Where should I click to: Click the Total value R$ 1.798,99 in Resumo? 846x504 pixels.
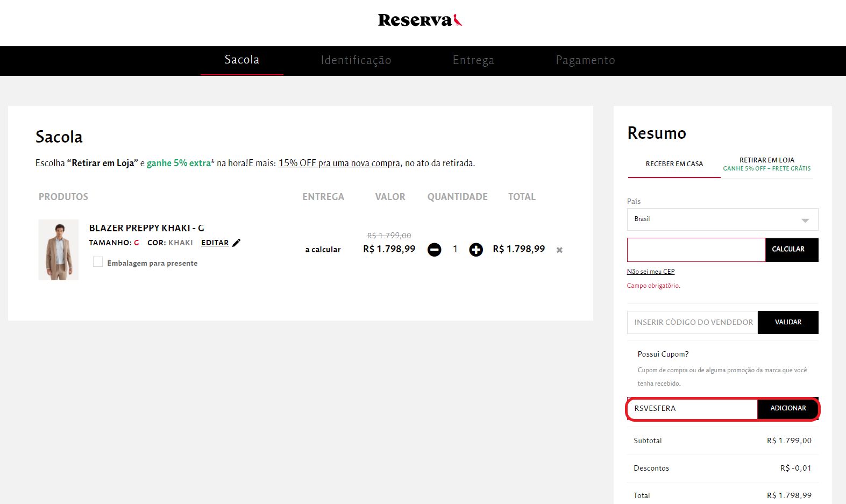coord(789,495)
